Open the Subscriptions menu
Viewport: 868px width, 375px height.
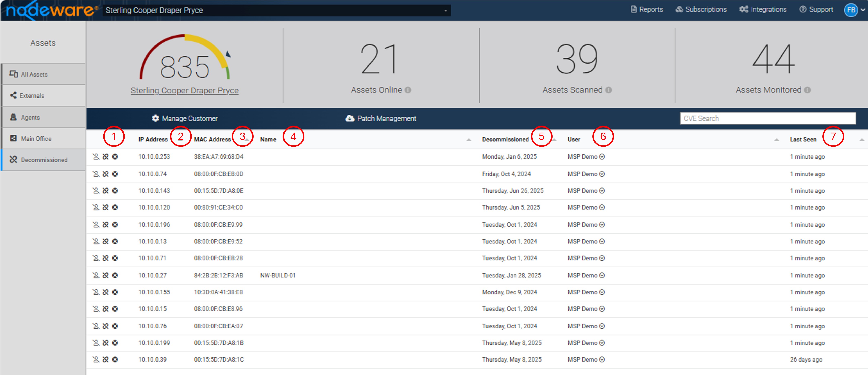pyautogui.click(x=701, y=9)
